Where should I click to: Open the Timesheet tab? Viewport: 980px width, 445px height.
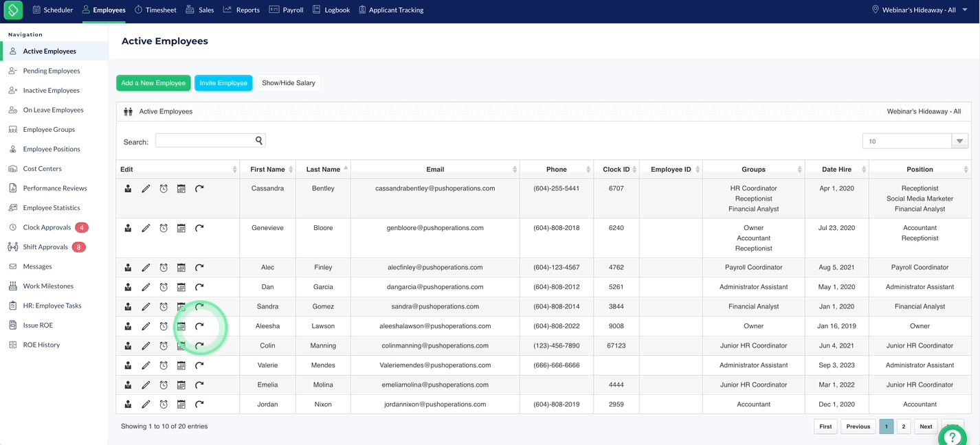155,10
